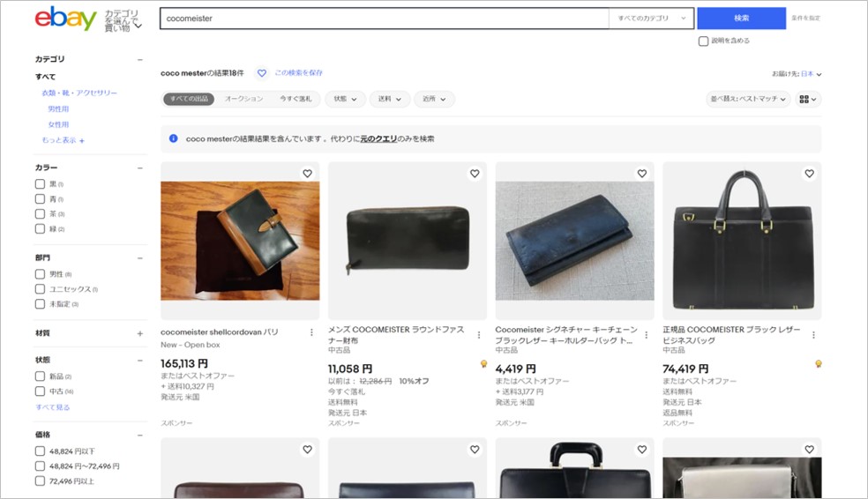The width and height of the screenshot is (868, 499).
Task: Check the 茶 color filter
Action: [x=40, y=213]
